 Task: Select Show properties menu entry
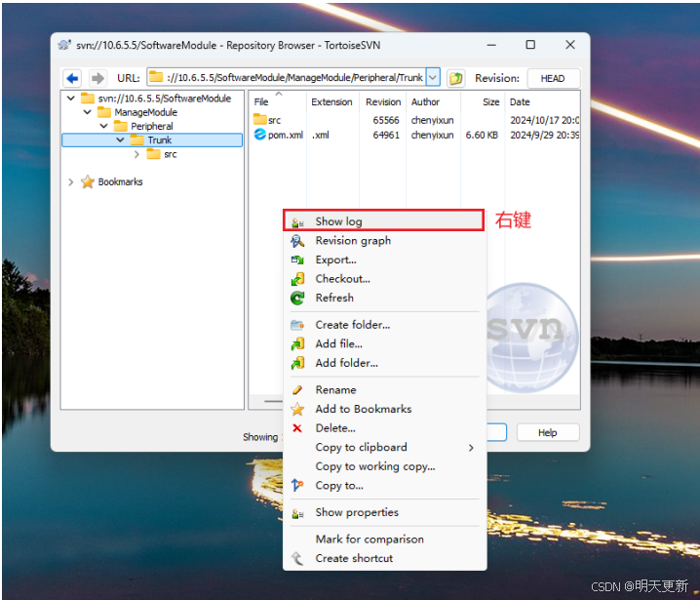click(x=384, y=512)
